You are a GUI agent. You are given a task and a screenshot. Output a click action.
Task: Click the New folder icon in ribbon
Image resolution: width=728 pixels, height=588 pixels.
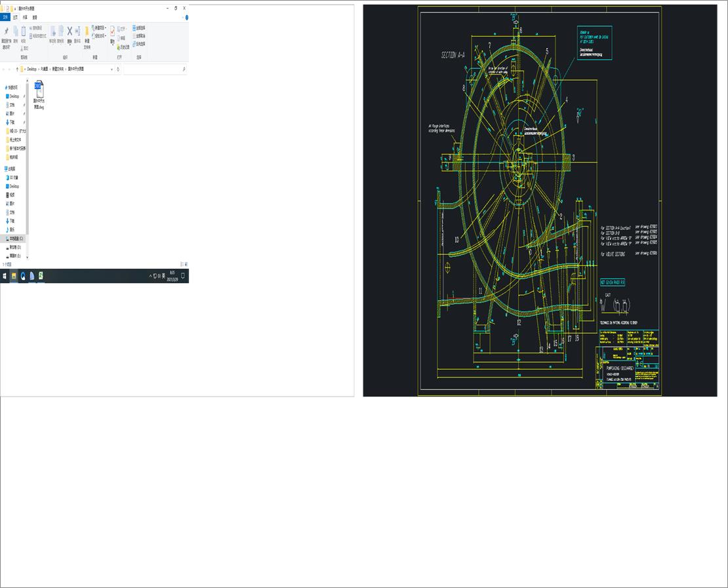87,32
